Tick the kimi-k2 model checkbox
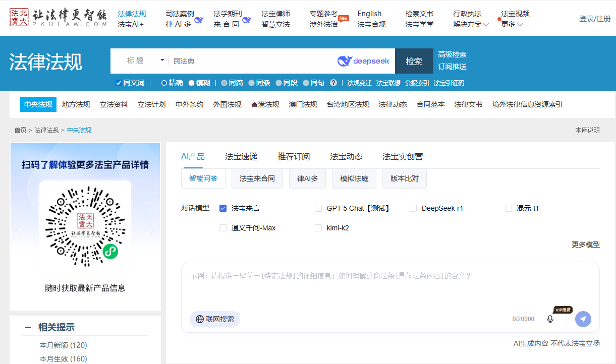The image size is (616, 364). click(318, 228)
